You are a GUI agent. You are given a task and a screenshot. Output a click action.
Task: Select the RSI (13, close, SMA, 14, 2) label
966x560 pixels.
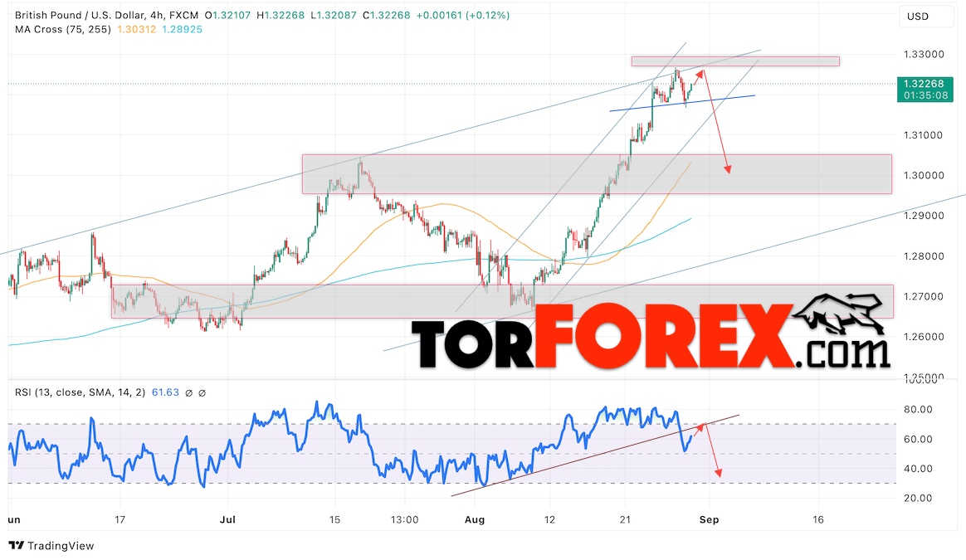(x=80, y=392)
